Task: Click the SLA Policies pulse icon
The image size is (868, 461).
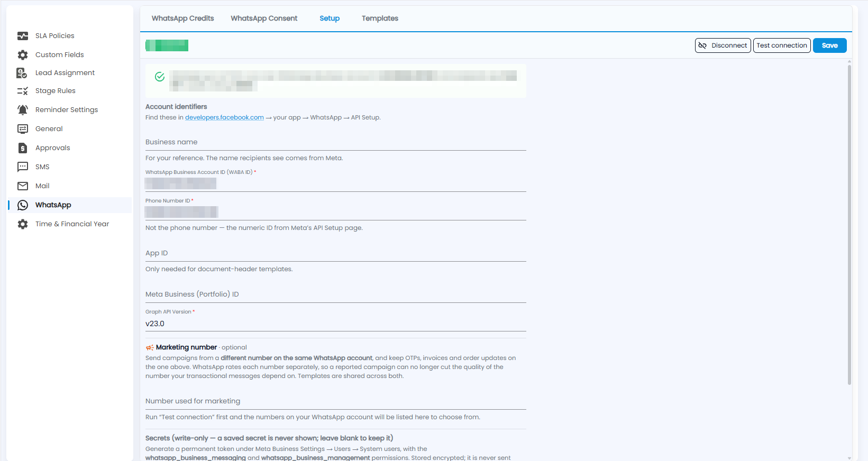Action: point(23,36)
